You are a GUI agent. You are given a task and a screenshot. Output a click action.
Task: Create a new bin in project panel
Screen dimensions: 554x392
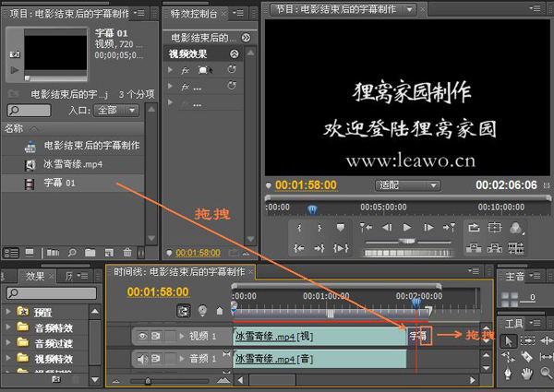click(90, 253)
